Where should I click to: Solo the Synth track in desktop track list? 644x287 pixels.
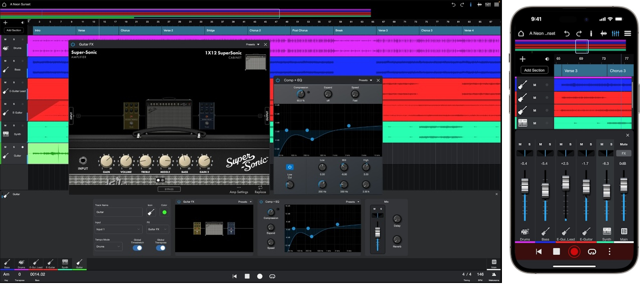[x=14, y=125]
